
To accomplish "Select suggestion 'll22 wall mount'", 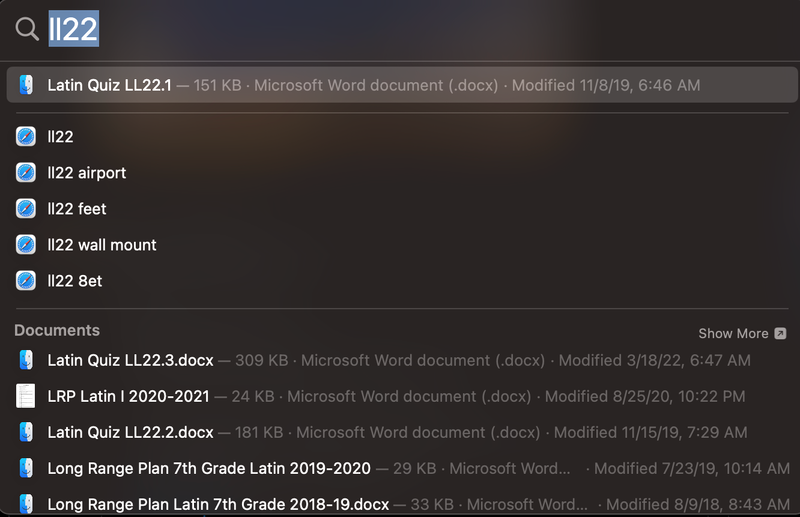I will [x=402, y=244].
